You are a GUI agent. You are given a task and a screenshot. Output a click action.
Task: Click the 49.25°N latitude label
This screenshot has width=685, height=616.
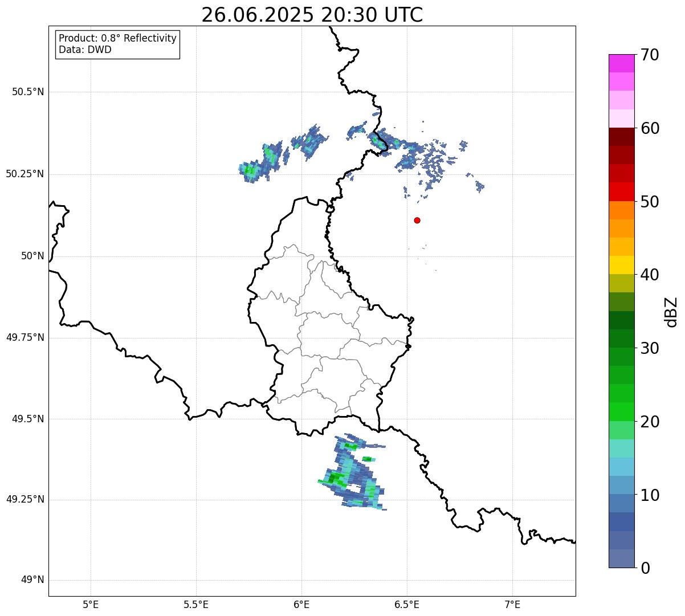pos(25,500)
